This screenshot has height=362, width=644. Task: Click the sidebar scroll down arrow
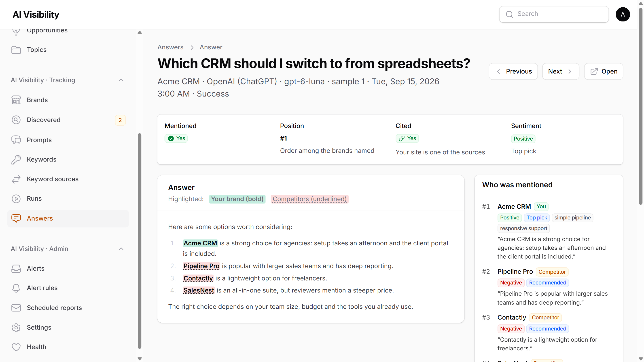(140, 359)
